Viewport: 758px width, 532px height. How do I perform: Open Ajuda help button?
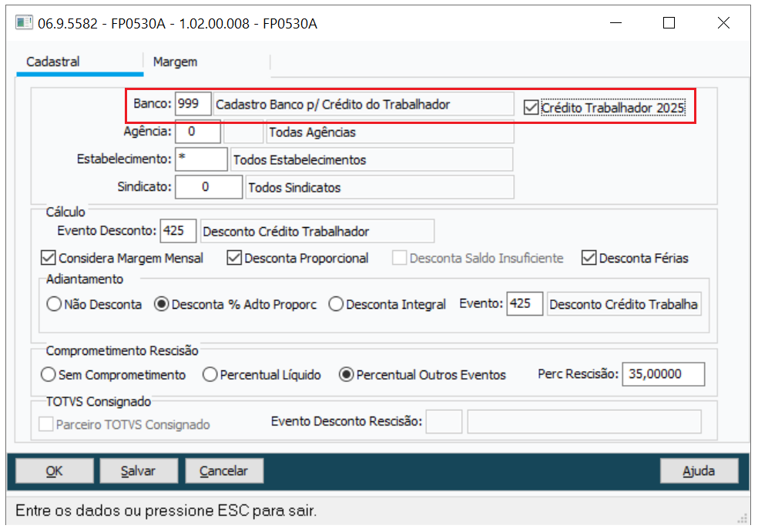(699, 470)
